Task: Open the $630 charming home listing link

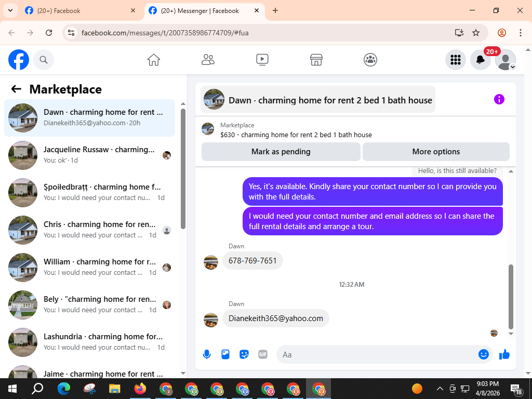Action: tap(296, 135)
